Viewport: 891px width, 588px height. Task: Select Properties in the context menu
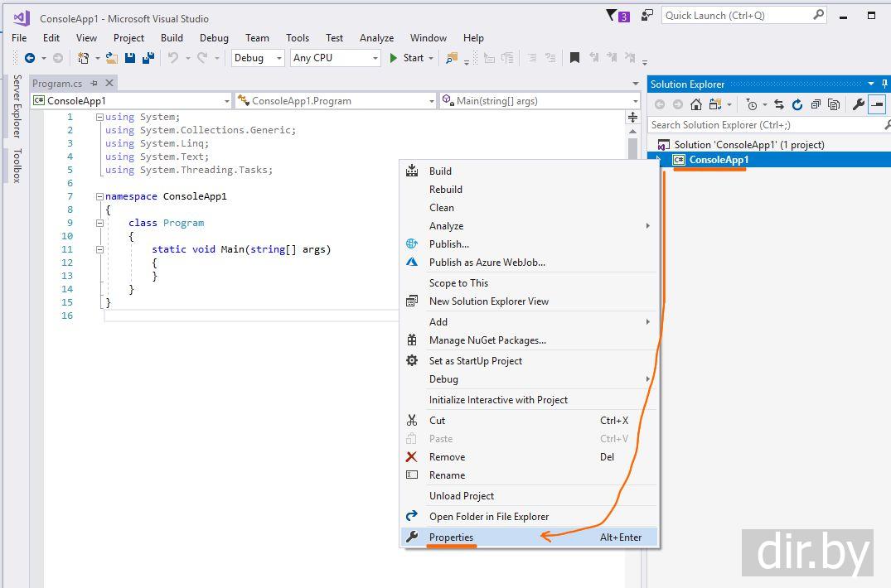(451, 537)
